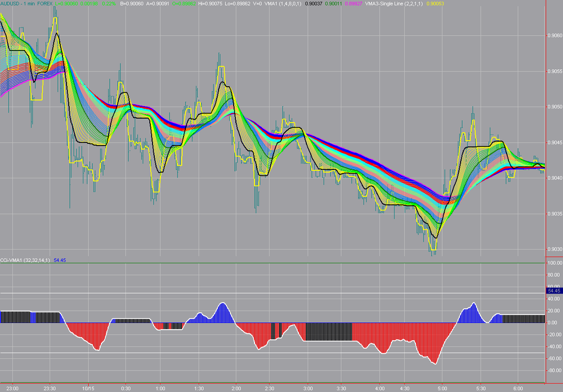Click the '-60.00' CCI scale label
Image resolution: width=563 pixels, height=392 pixels.
click(x=555, y=359)
